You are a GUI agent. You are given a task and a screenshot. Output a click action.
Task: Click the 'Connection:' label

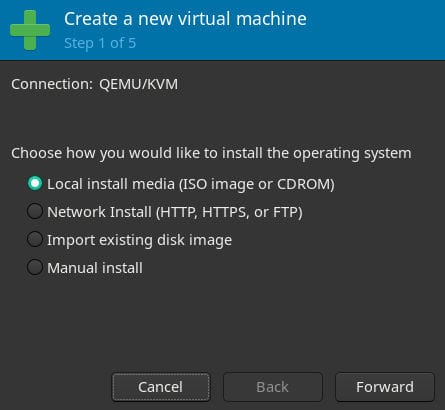52,84
